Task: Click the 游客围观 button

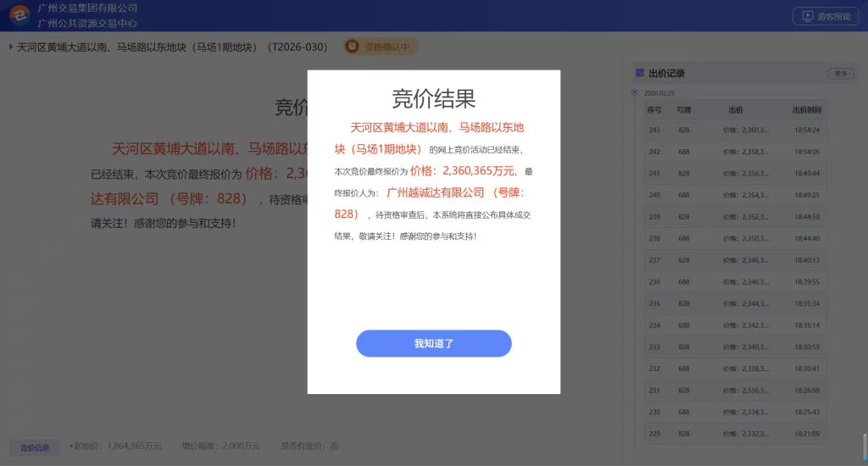Action: pyautogui.click(x=826, y=17)
